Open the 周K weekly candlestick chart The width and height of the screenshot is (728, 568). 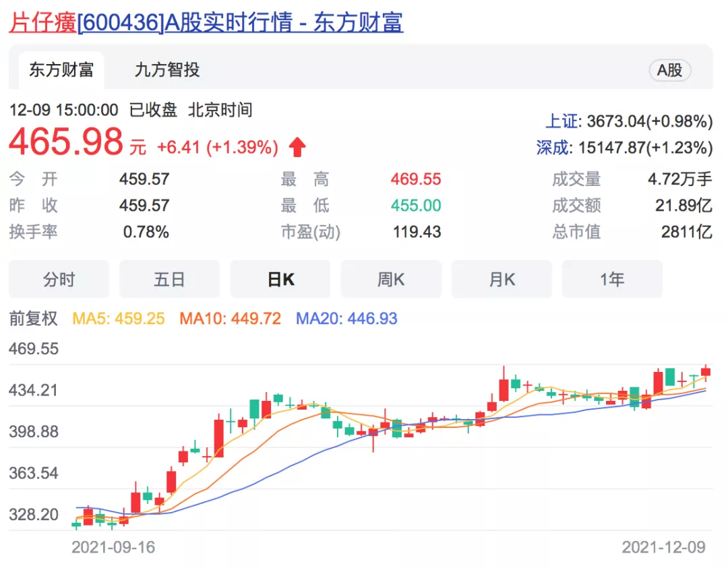pyautogui.click(x=391, y=279)
